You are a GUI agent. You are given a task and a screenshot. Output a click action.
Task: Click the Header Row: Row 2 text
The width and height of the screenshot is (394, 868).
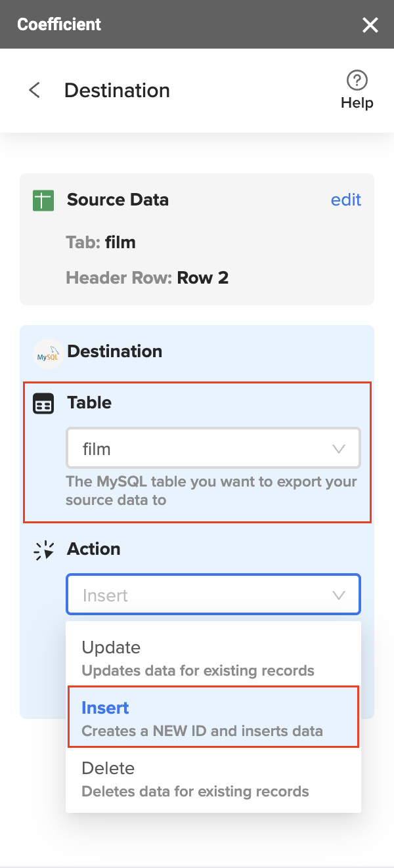(x=146, y=278)
